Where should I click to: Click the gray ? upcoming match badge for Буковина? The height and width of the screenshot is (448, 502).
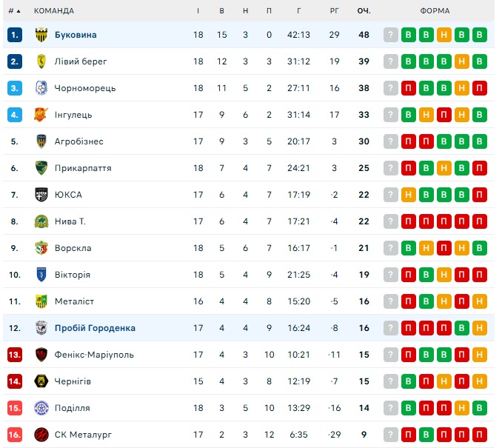(x=391, y=35)
